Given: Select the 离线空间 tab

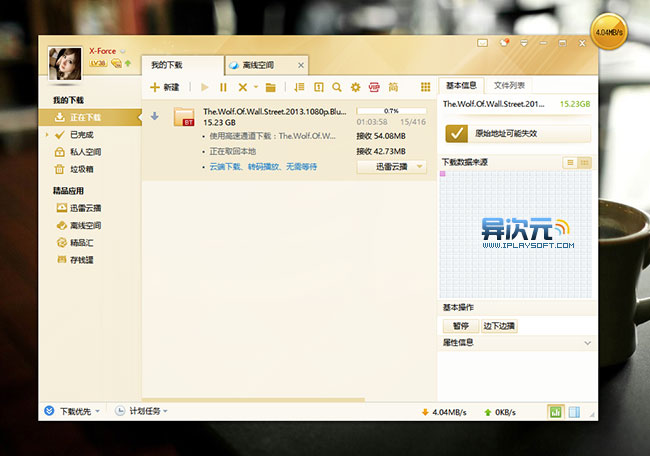Looking at the screenshot, I should (x=266, y=65).
